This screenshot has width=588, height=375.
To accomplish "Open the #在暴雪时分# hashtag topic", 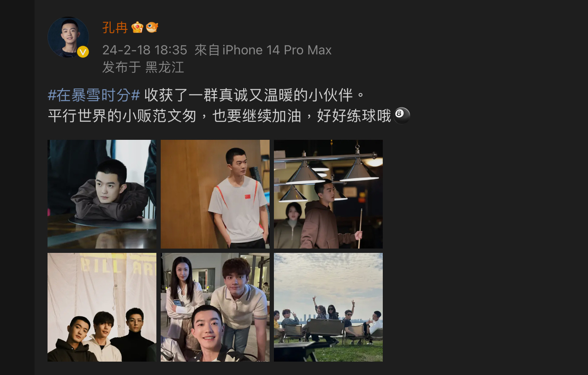I will tap(94, 95).
